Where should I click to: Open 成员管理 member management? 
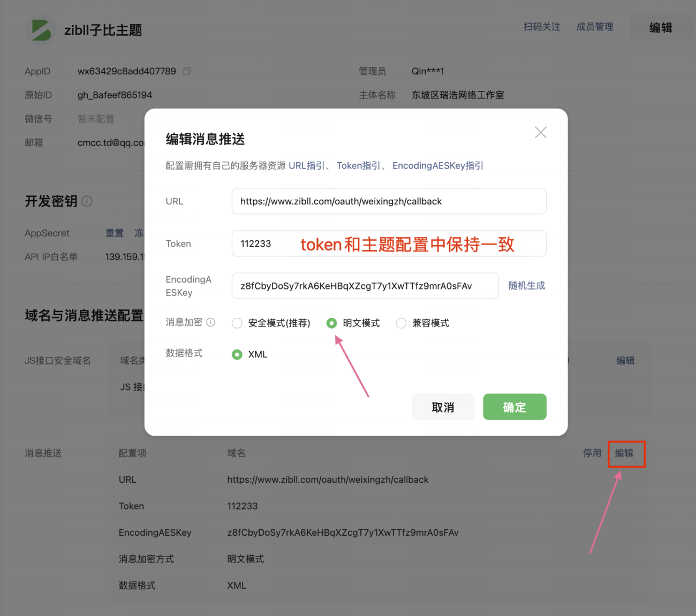click(594, 27)
